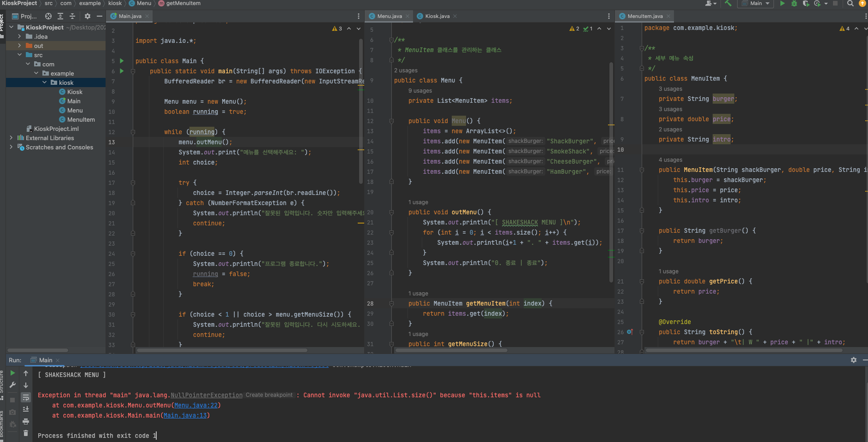
Task: Print console output with printer icon
Action: 26,421
